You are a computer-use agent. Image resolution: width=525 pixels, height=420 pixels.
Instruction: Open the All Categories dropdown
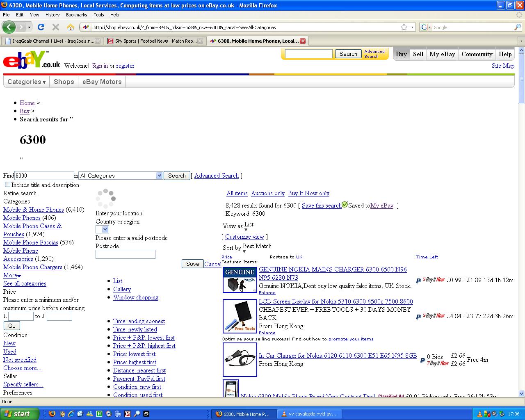click(121, 176)
